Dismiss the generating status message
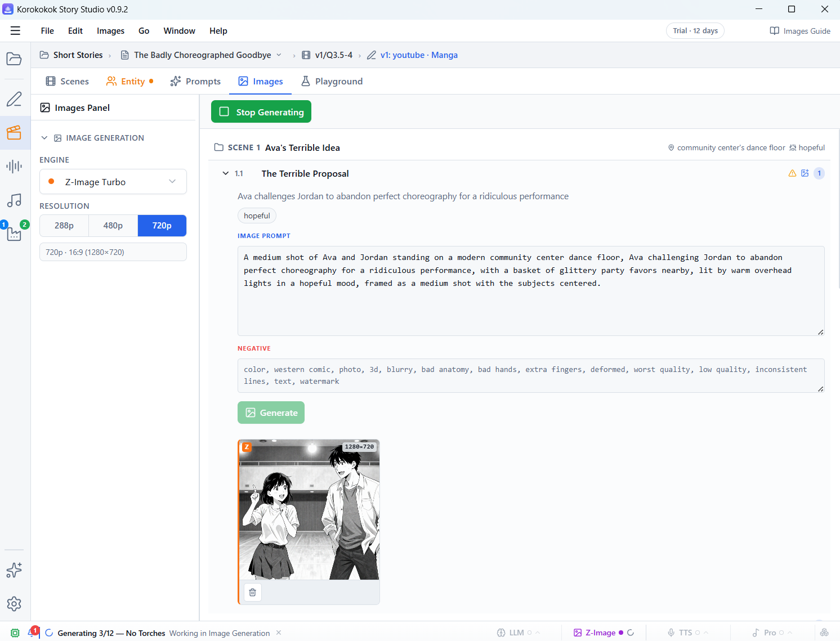 click(x=279, y=633)
